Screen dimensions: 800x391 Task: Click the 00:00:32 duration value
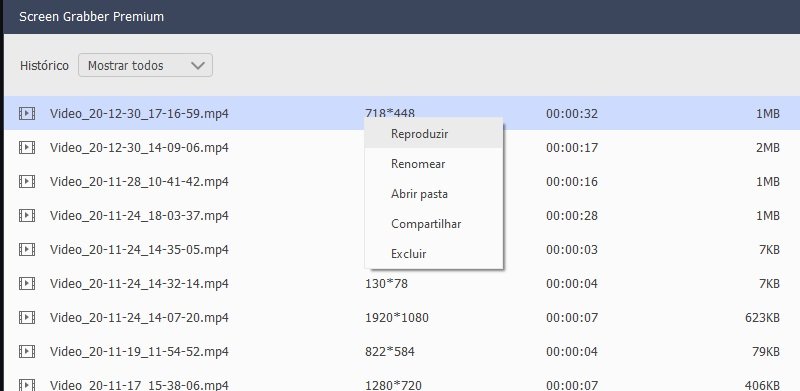(x=571, y=113)
